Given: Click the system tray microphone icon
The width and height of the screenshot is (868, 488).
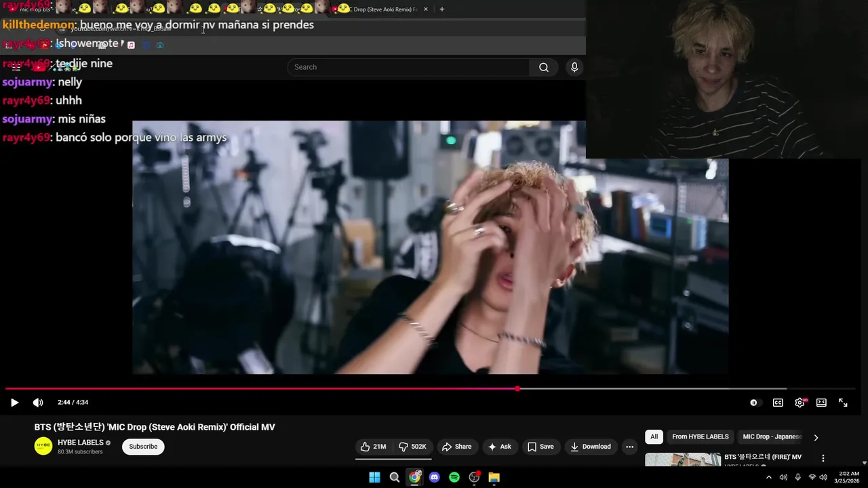Looking at the screenshot, I should tap(797, 477).
